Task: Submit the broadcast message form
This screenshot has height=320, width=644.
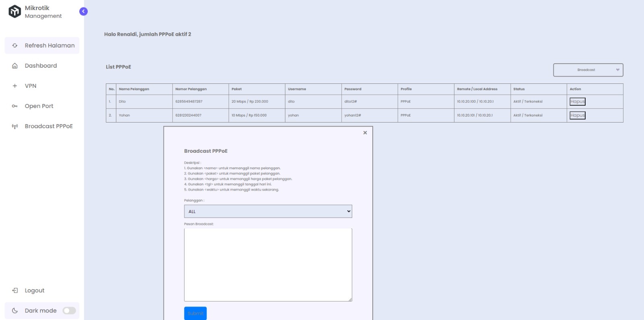Action: [195, 313]
